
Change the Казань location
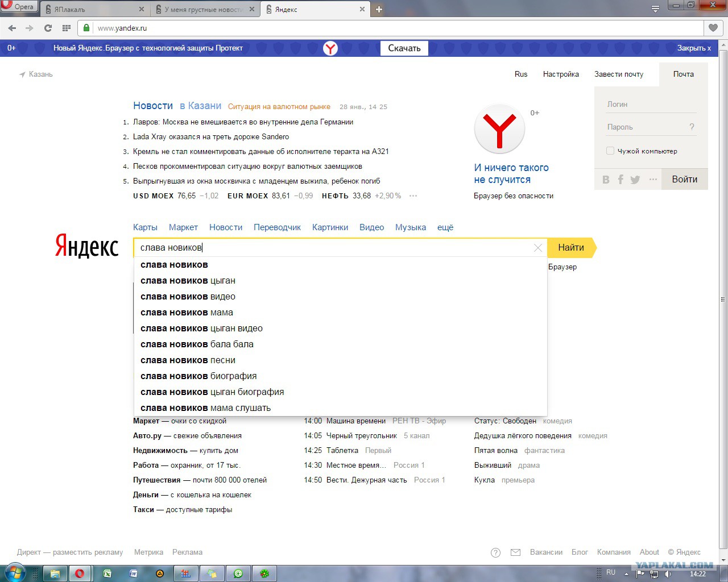click(36, 74)
